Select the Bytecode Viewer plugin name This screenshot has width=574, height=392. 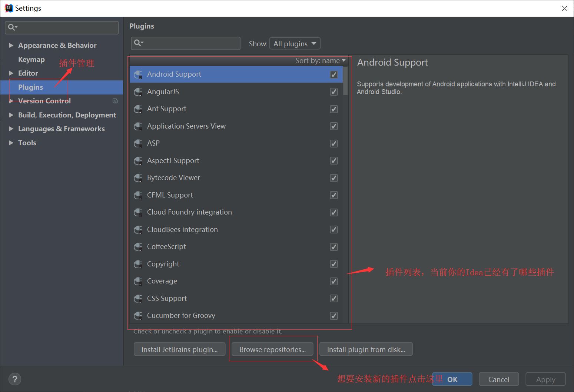[173, 178]
